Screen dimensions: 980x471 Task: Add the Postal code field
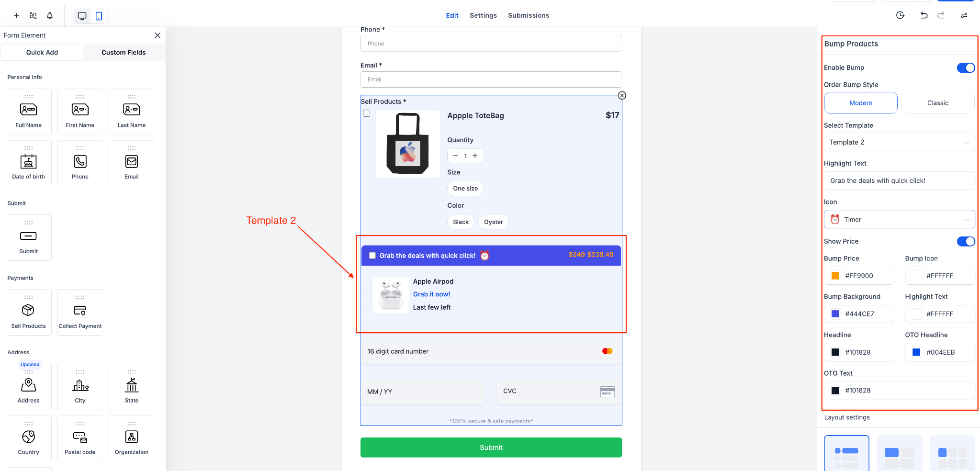pos(80,438)
